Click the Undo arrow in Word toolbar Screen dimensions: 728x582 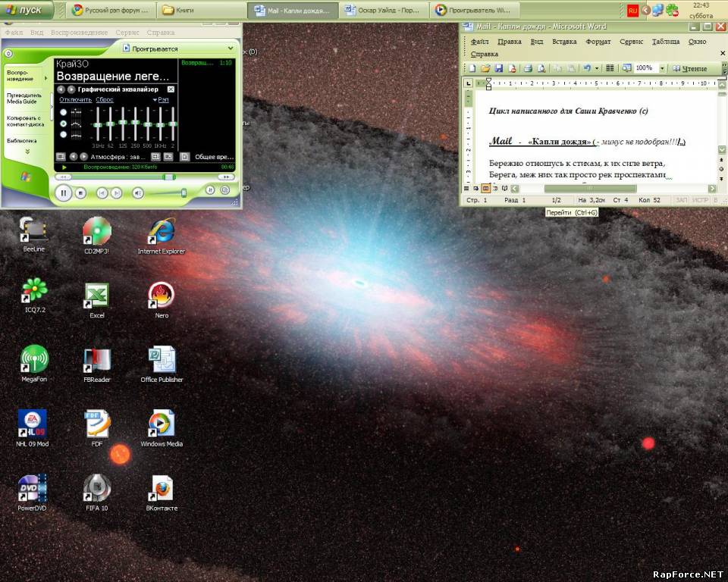tap(587, 68)
